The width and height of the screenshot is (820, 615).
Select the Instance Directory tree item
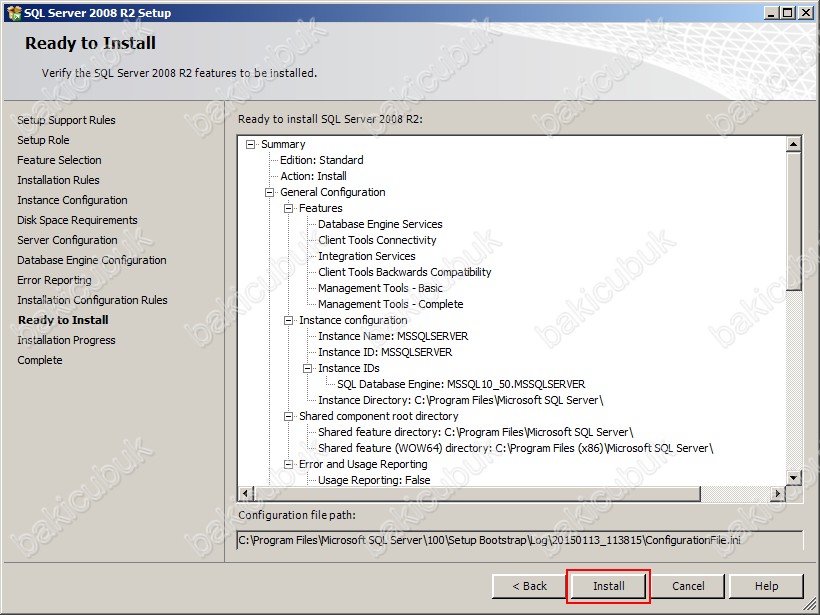click(x=461, y=400)
